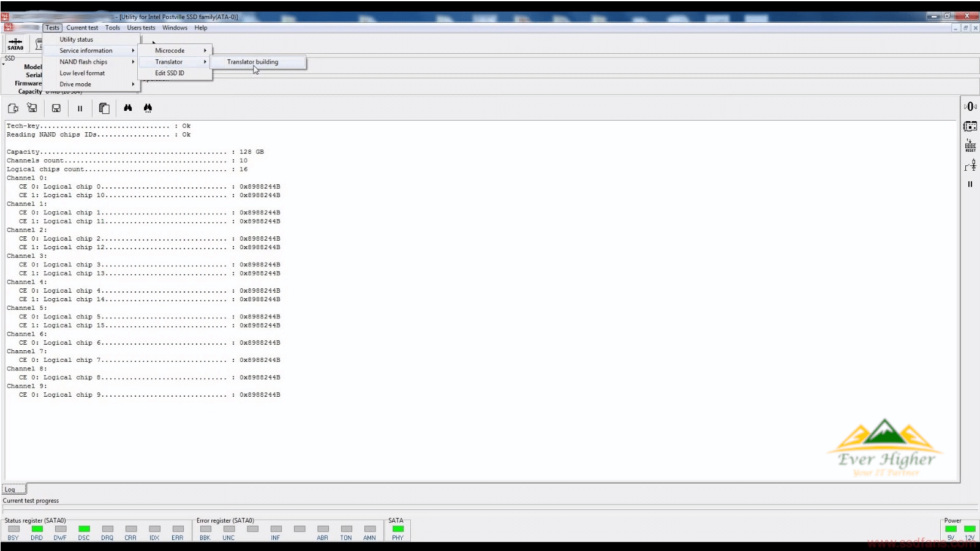Click the circuit board icon in right sidebar
The image size is (980, 551).
click(x=970, y=126)
